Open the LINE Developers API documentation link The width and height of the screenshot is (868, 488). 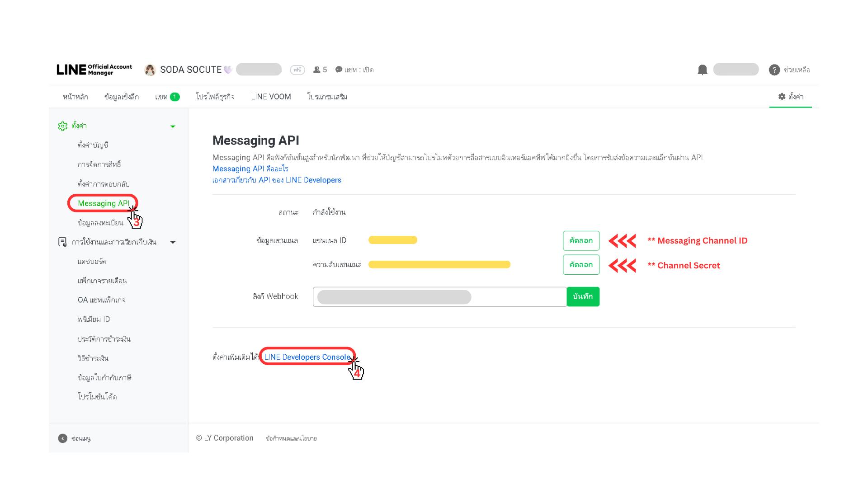tap(277, 180)
